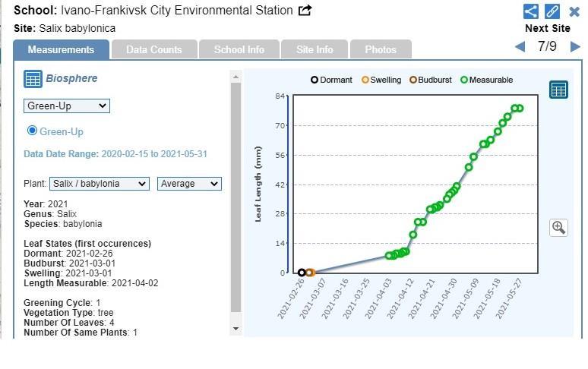588x369 pixels.
Task: Click the data table icon beside chart
Action: [x=559, y=90]
